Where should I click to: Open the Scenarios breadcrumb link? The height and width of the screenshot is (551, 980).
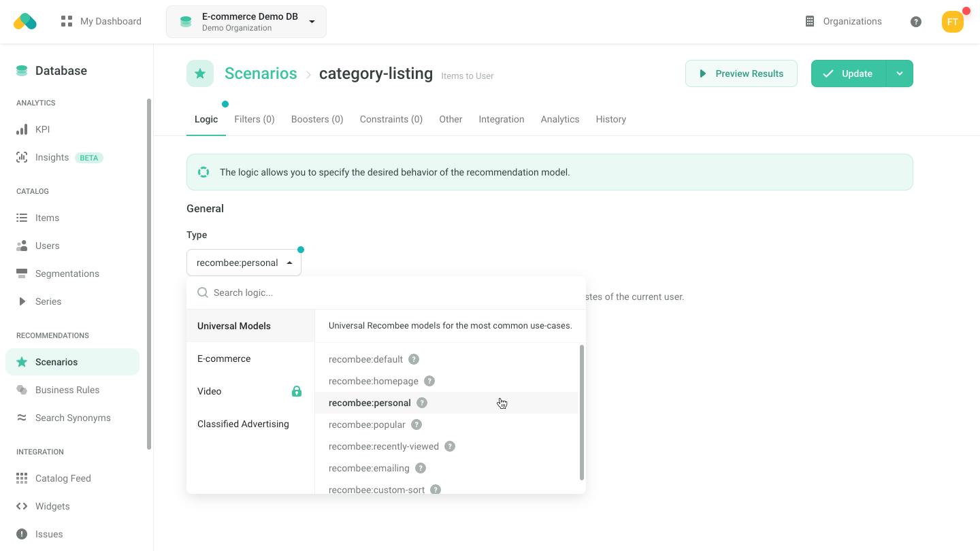261,73
